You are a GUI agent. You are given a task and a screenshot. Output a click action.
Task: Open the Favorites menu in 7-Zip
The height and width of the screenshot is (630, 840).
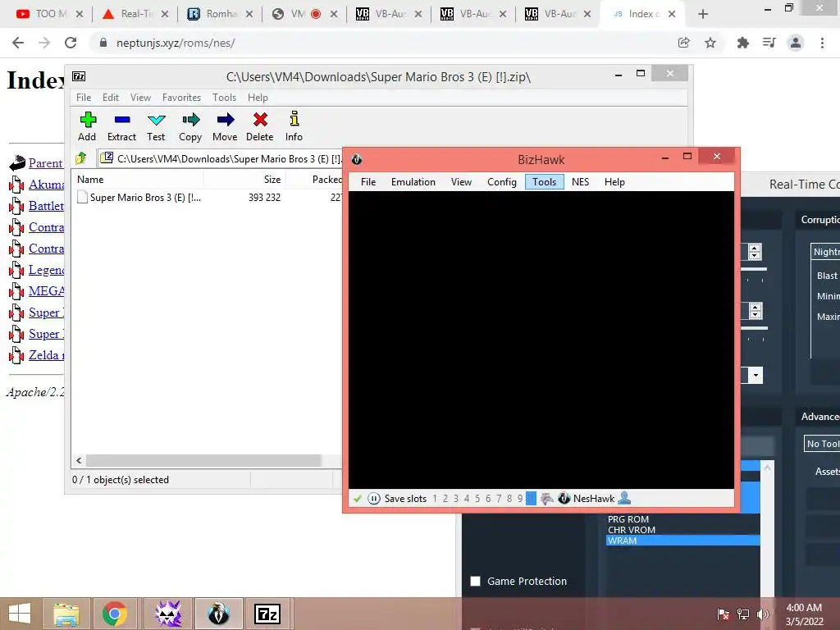[181, 98]
